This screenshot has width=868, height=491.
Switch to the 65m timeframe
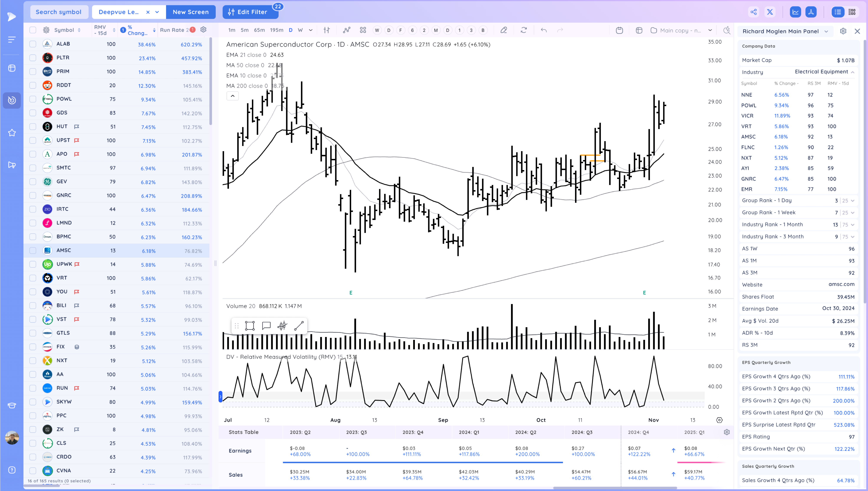pos(259,30)
